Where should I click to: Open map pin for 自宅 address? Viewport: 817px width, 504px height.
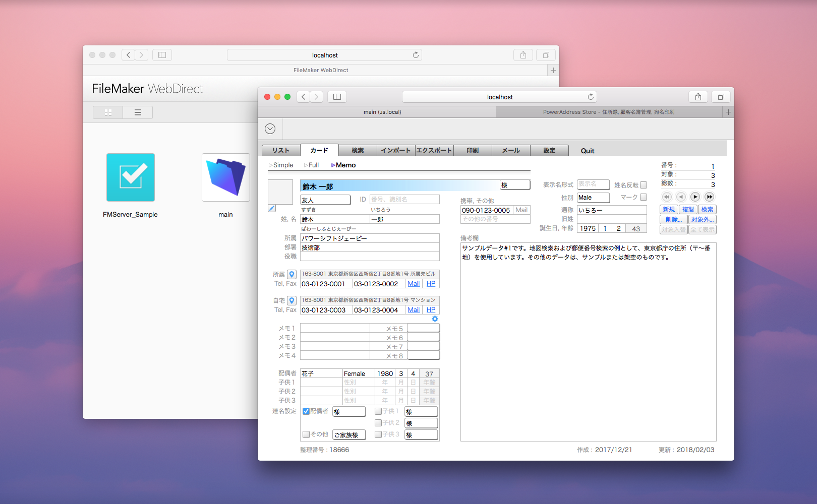click(x=291, y=300)
